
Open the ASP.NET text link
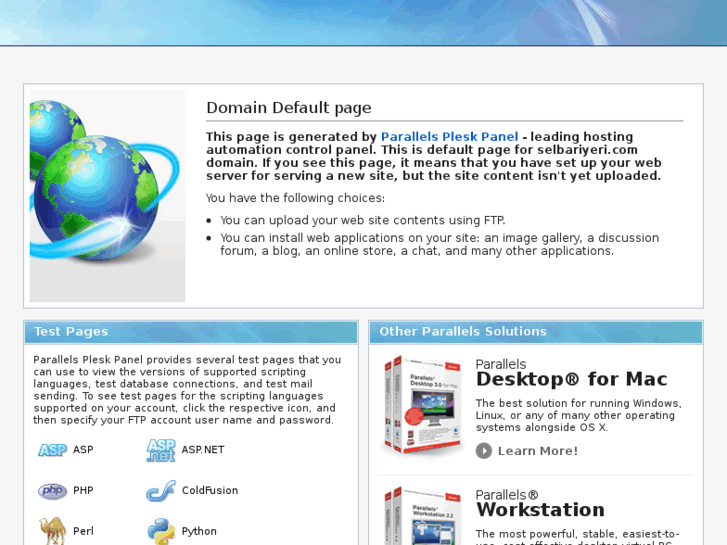tap(203, 450)
